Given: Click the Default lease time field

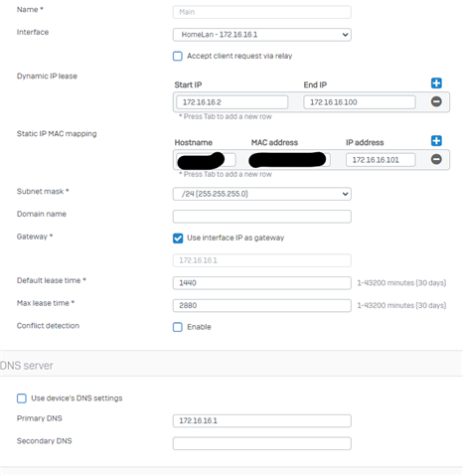Looking at the screenshot, I should [x=261, y=283].
